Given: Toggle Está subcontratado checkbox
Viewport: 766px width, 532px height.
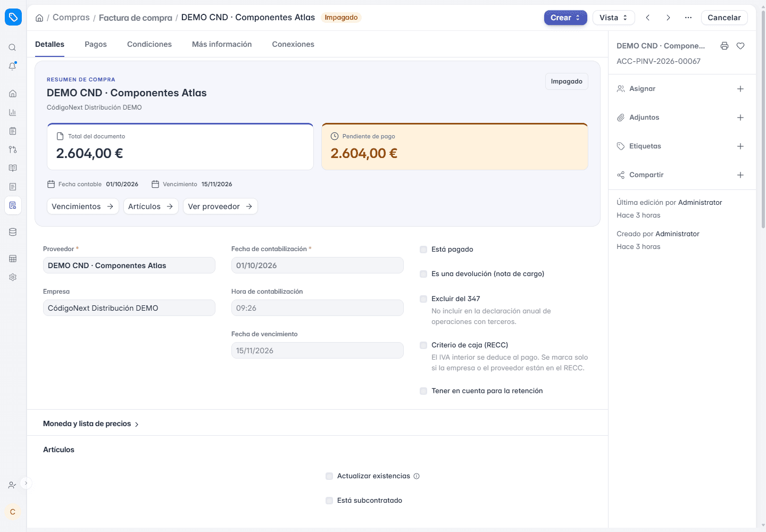Looking at the screenshot, I should coord(329,501).
